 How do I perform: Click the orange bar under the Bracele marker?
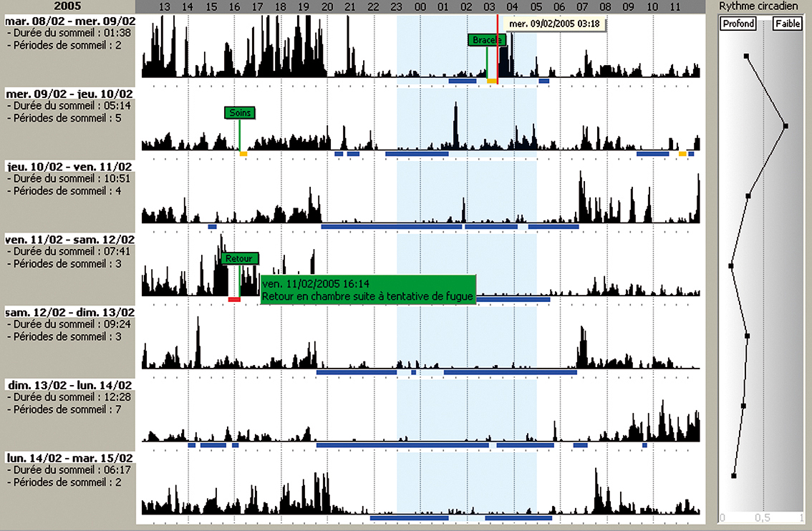(491, 82)
